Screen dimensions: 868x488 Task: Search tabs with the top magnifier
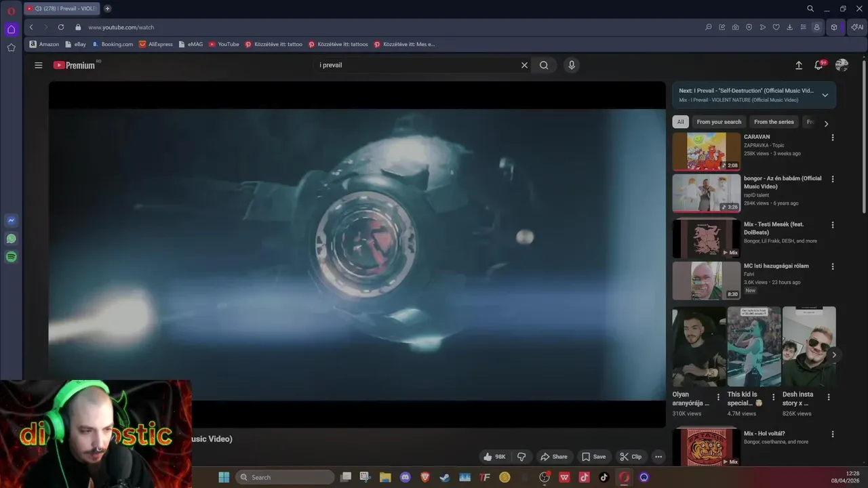(810, 9)
